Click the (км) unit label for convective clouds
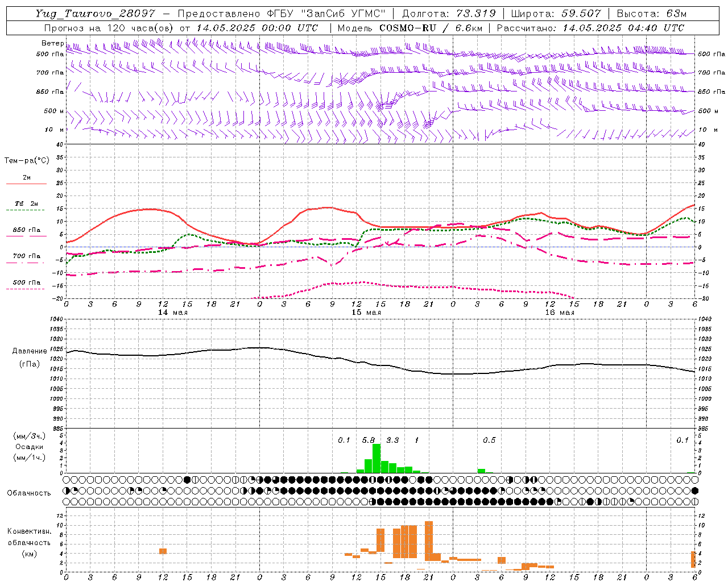Image resolution: width=728 pixels, height=582 pixels. [29, 554]
